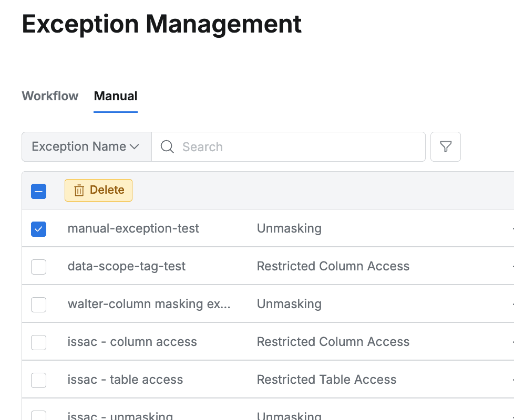Check the data-scope-tag-test row checkbox
The width and height of the screenshot is (514, 420).
38,267
